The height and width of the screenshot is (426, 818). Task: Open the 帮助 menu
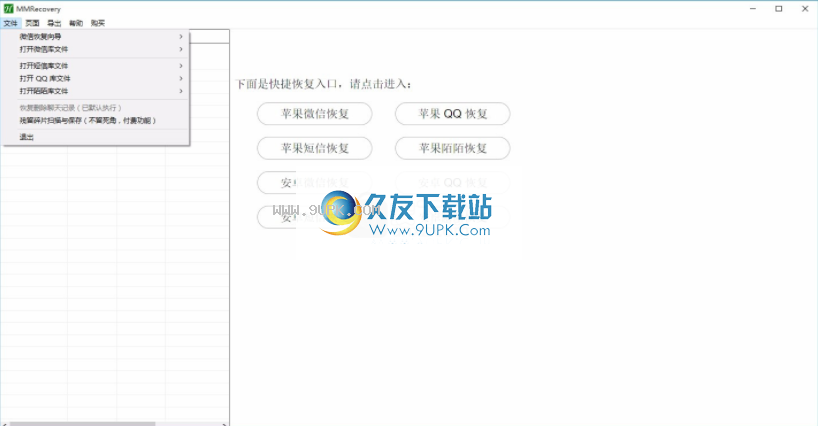click(x=76, y=23)
